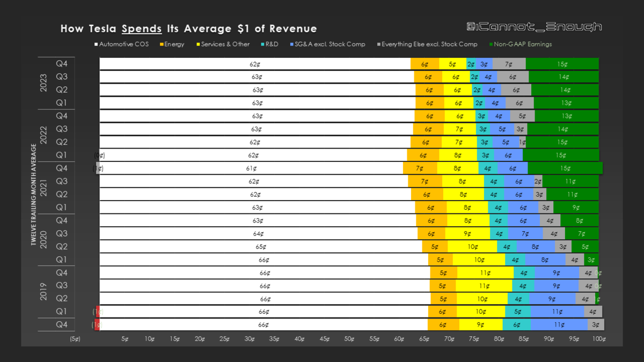Click the 2020 Q3 blue 7¢ SG&A segment
The image size is (644, 362).
(x=525, y=234)
